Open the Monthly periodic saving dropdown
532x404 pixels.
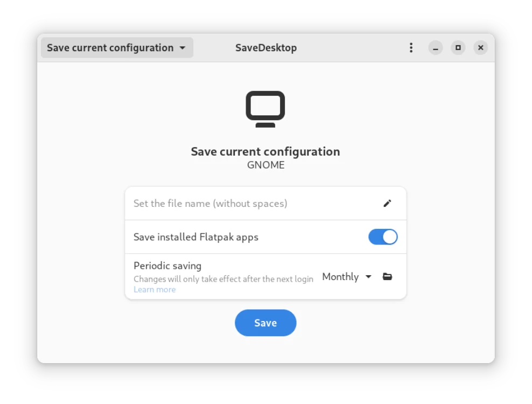pos(347,277)
